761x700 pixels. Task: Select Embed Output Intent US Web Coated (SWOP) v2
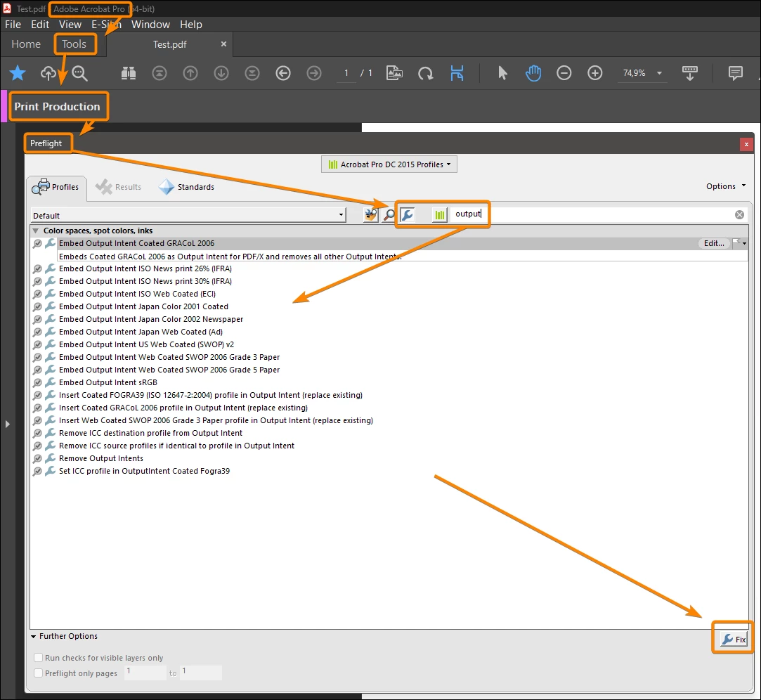(x=146, y=344)
